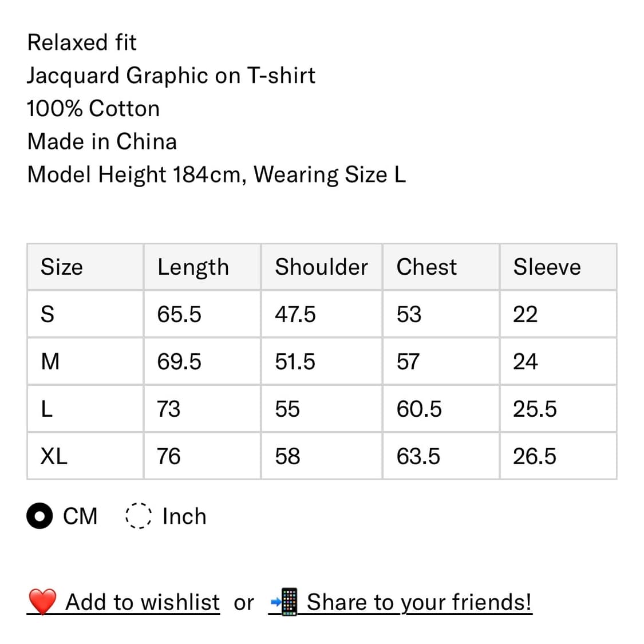Screen dimensions: 644x644
Task: Select the L size row cell
Action: tap(85, 409)
